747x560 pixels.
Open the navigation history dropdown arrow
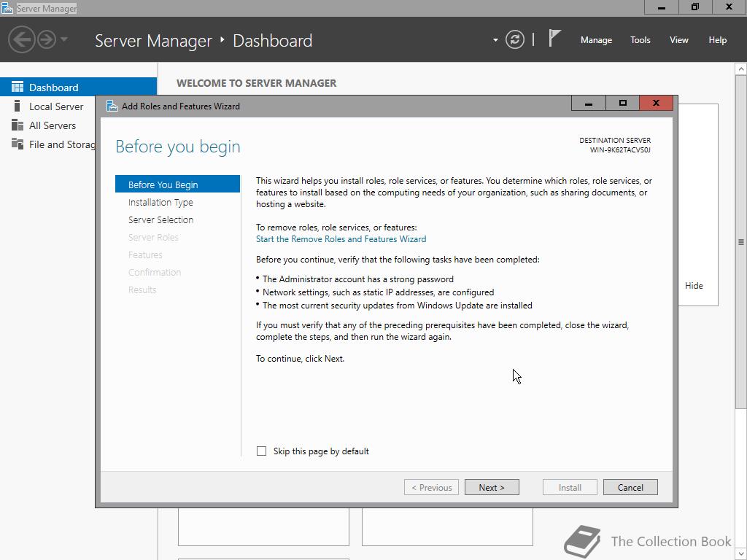pos(64,39)
